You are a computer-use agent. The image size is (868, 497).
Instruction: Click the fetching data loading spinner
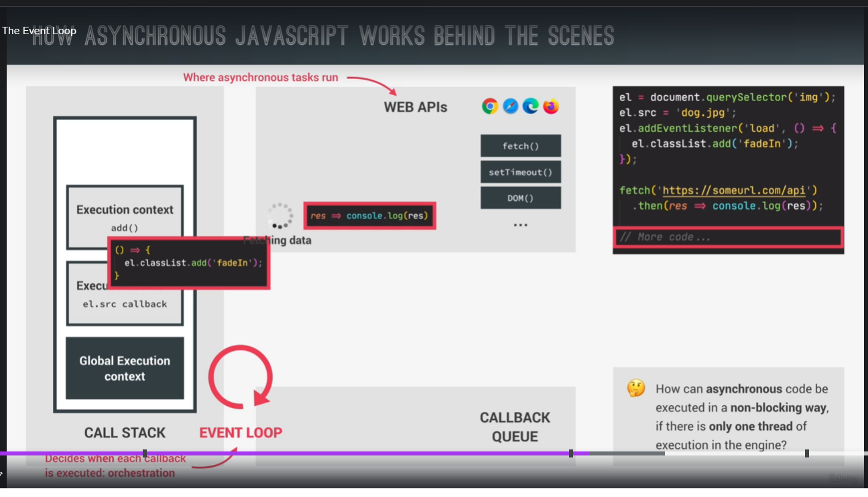pos(280,216)
